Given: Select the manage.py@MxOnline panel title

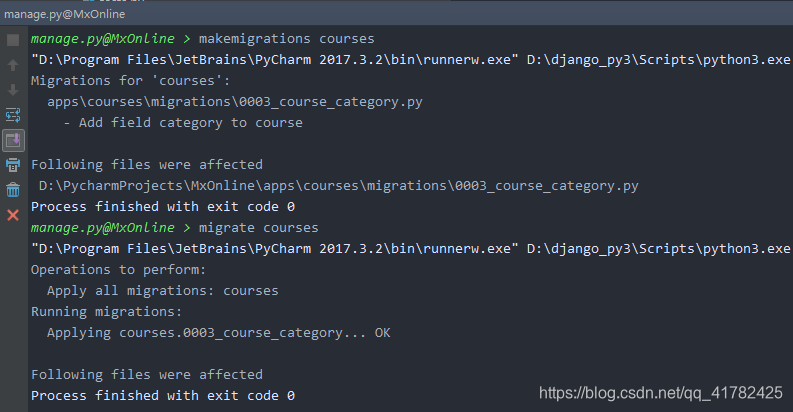Looking at the screenshot, I should (x=65, y=14).
